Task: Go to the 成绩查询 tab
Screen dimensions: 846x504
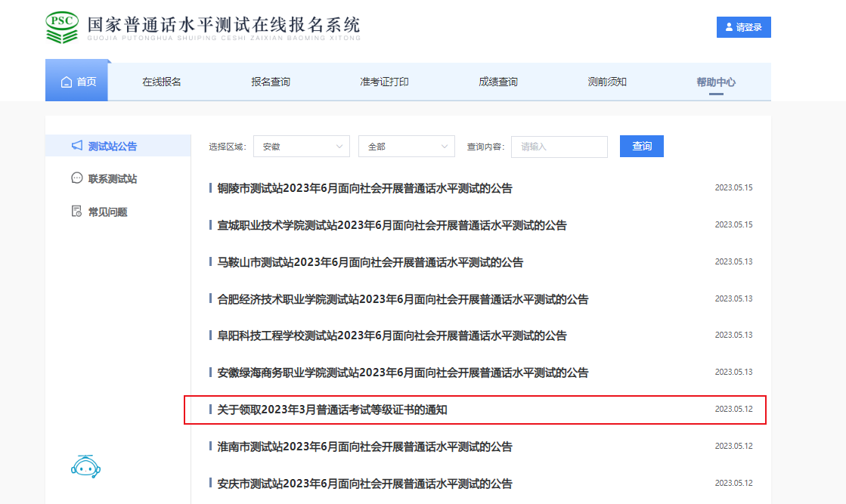Action: point(498,82)
